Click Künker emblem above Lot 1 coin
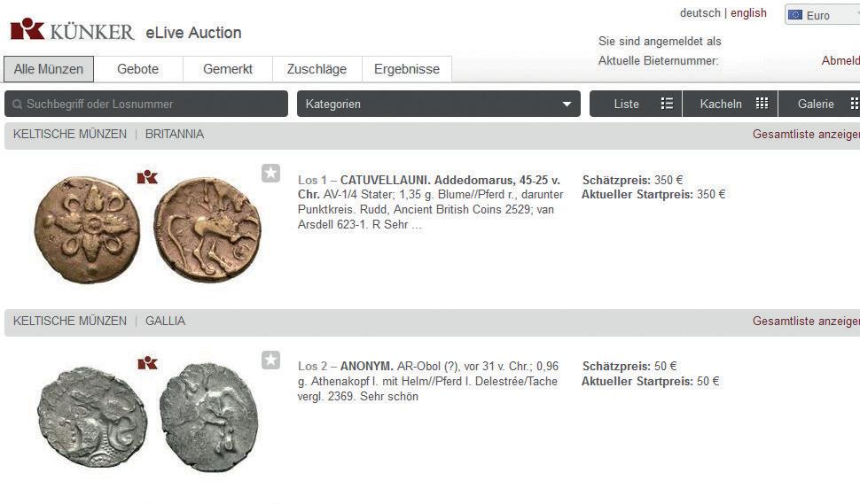This screenshot has width=860, height=504. pos(147,177)
